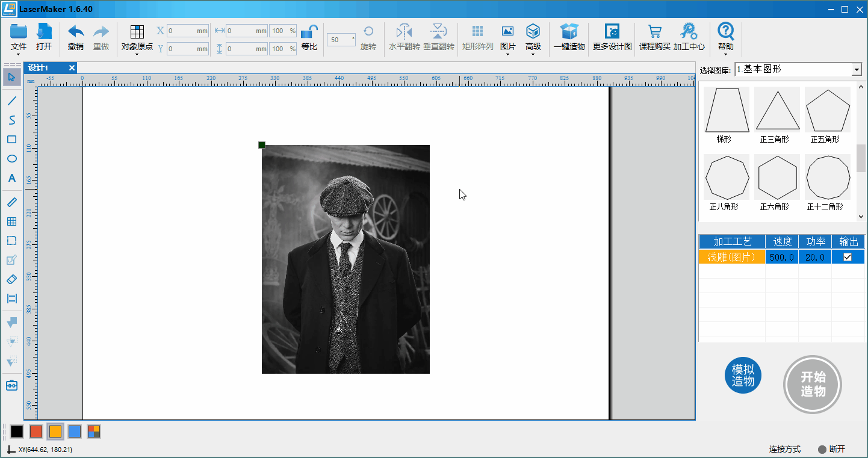The width and height of the screenshot is (868, 458).
Task: Click the width mm input field
Action: 247,31
